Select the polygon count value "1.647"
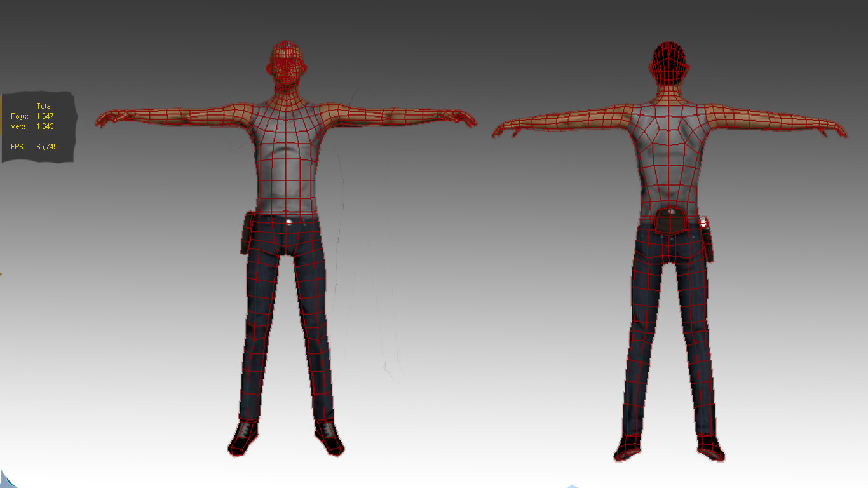The height and width of the screenshot is (488, 868). 45,116
